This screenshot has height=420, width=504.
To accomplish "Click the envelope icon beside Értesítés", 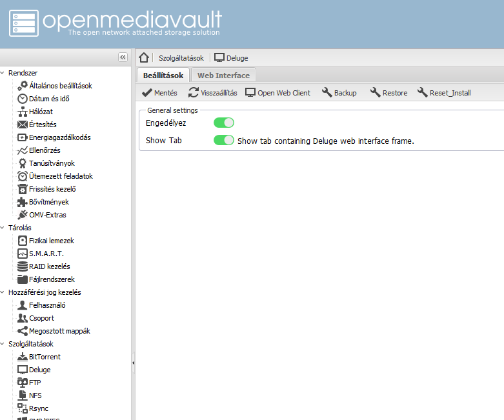I will click(x=23, y=125).
